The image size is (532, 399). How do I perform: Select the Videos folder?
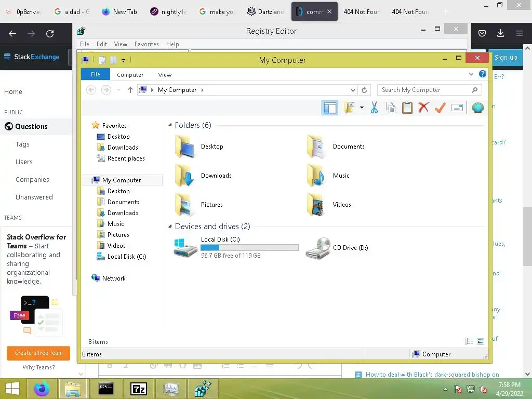[x=329, y=205]
